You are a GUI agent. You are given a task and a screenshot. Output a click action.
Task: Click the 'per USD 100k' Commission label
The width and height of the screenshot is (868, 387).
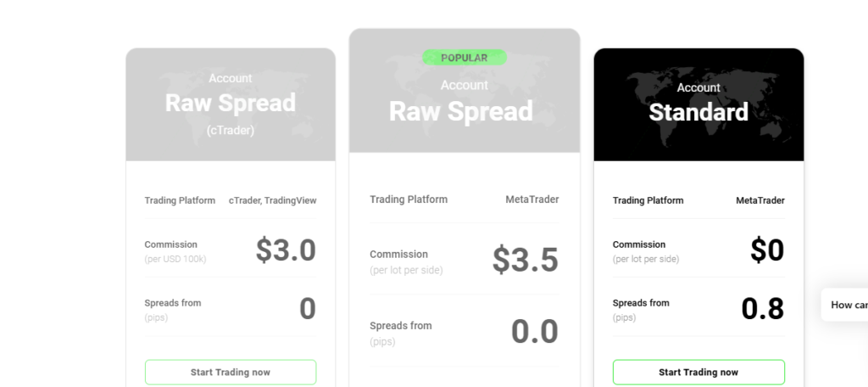(x=175, y=259)
